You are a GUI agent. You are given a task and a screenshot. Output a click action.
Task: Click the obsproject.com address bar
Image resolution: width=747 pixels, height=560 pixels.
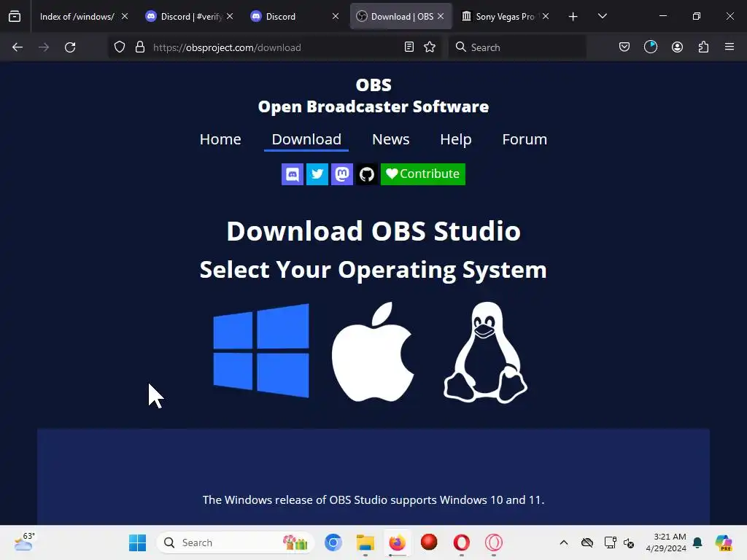click(274, 47)
